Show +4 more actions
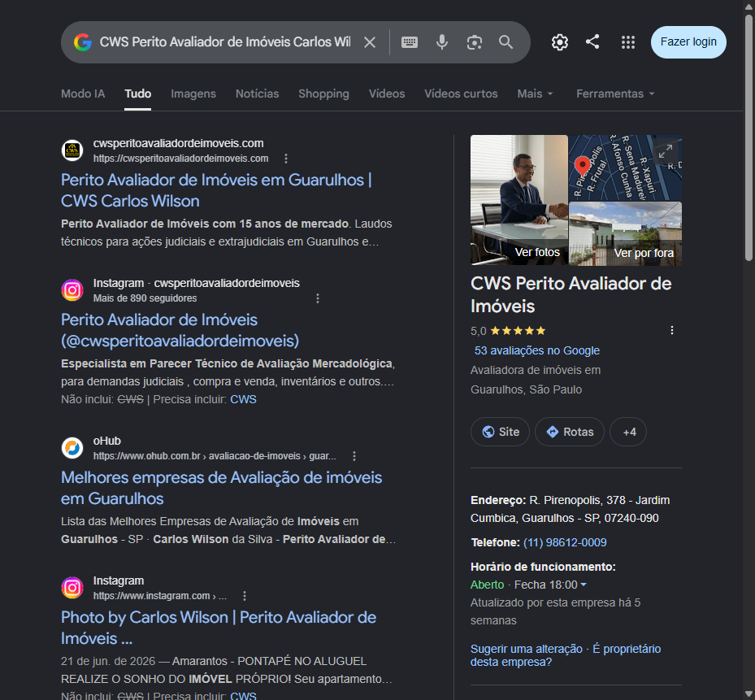This screenshot has width=755, height=700. point(628,432)
